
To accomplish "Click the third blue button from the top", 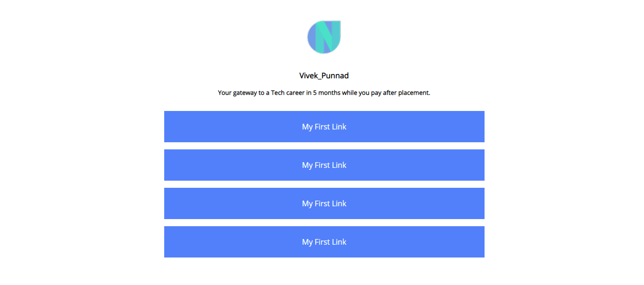I will coord(324,203).
